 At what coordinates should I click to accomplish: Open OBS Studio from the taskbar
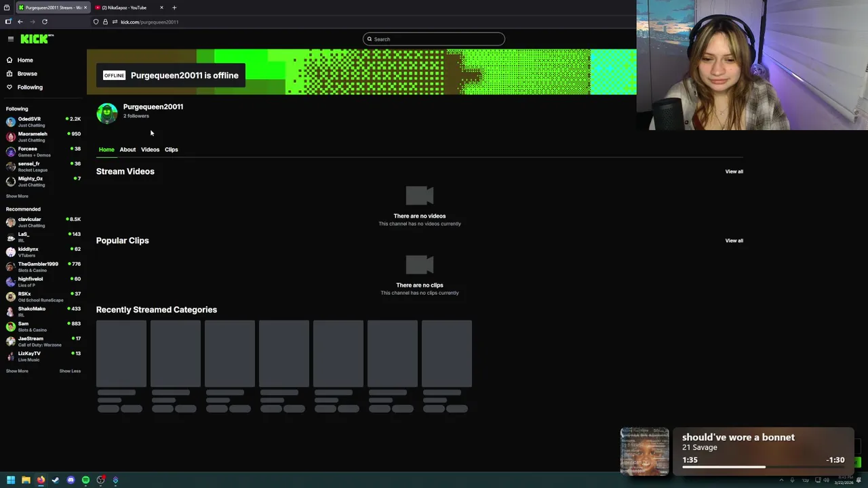pos(100,480)
